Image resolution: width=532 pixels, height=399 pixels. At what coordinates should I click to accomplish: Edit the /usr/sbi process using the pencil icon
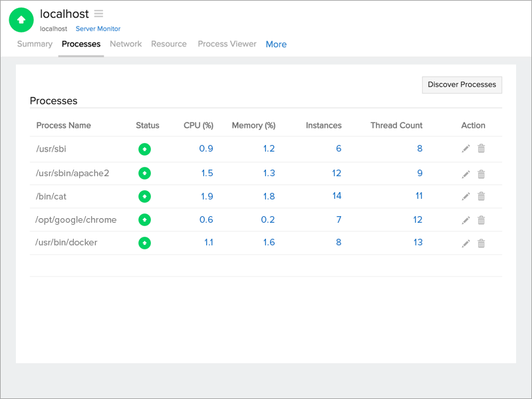465,148
